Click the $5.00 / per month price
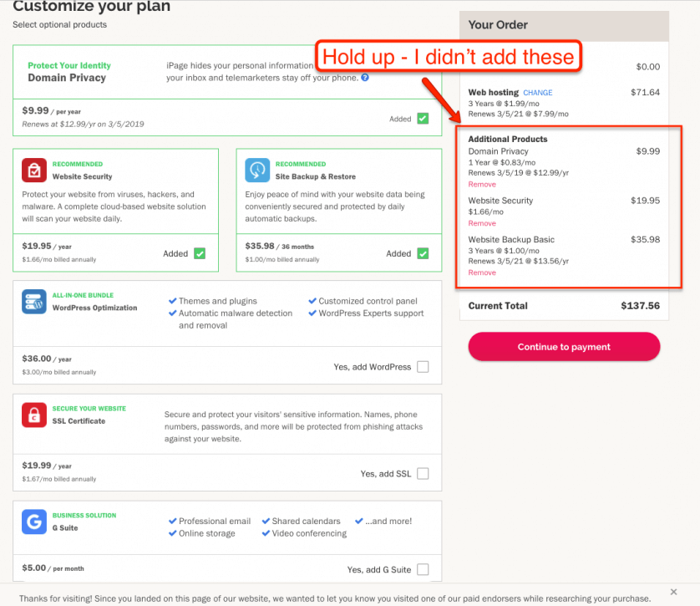700x606 pixels. point(53,568)
